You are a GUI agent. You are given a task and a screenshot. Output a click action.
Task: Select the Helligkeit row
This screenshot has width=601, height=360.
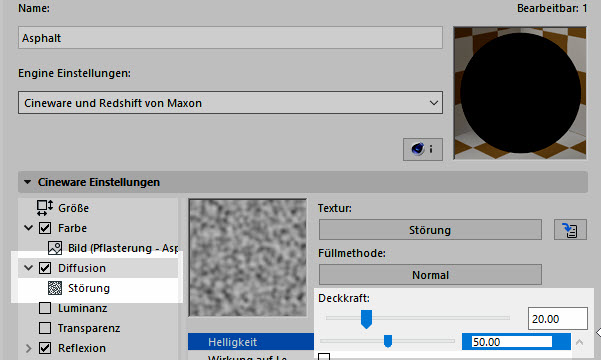point(251,342)
